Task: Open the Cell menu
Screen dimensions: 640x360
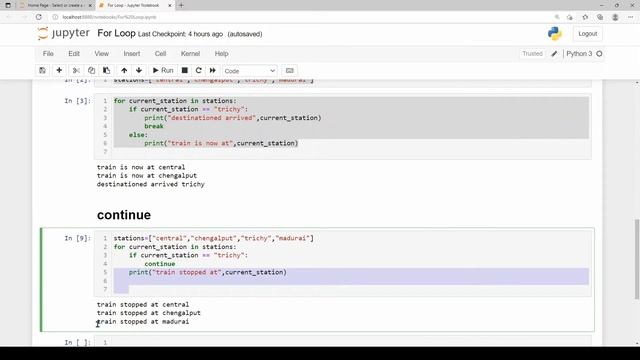Action: [x=160, y=53]
